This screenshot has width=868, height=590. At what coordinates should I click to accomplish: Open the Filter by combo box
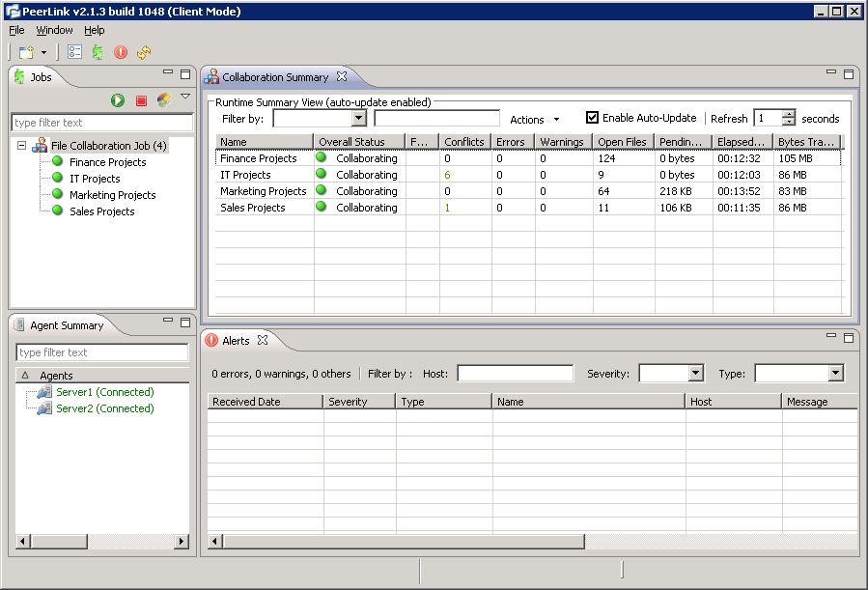(x=320, y=118)
